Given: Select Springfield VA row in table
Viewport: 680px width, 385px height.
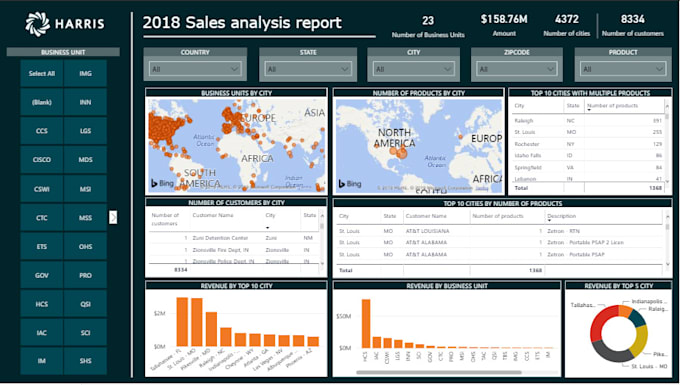Looking at the screenshot, I should (x=588, y=167).
